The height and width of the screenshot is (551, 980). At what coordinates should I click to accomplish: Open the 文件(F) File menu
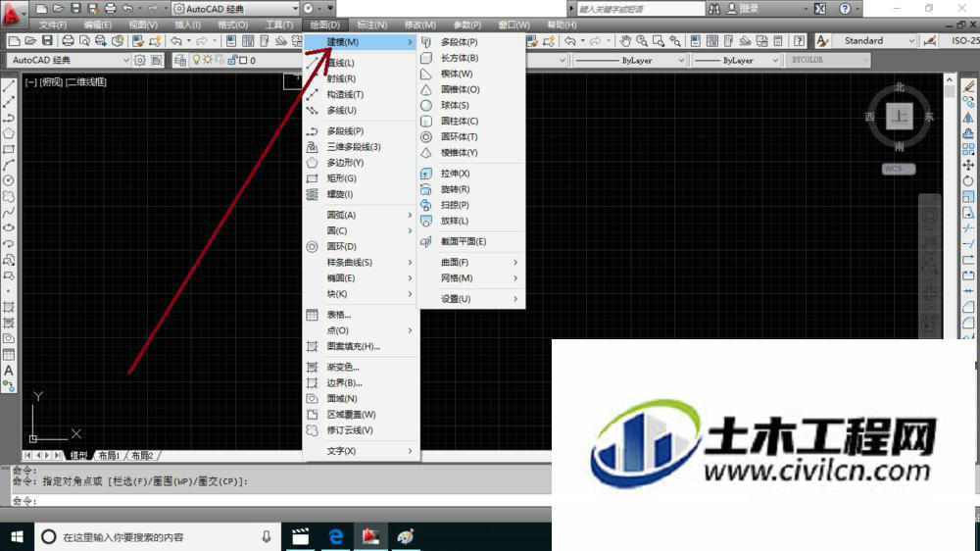click(53, 25)
